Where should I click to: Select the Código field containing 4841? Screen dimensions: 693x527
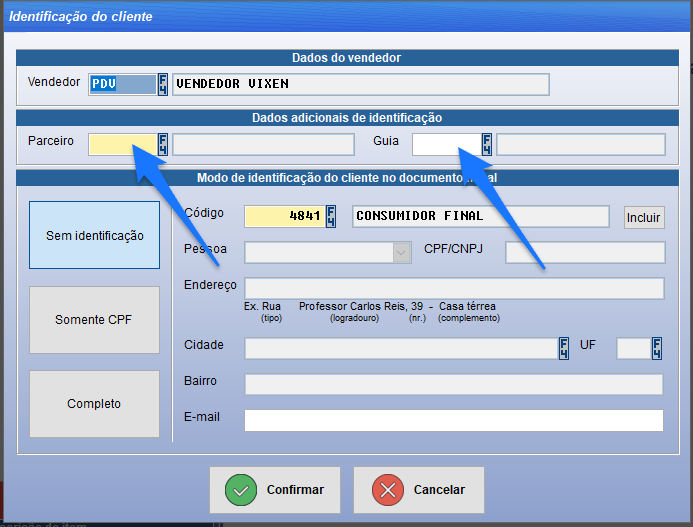pos(285,216)
